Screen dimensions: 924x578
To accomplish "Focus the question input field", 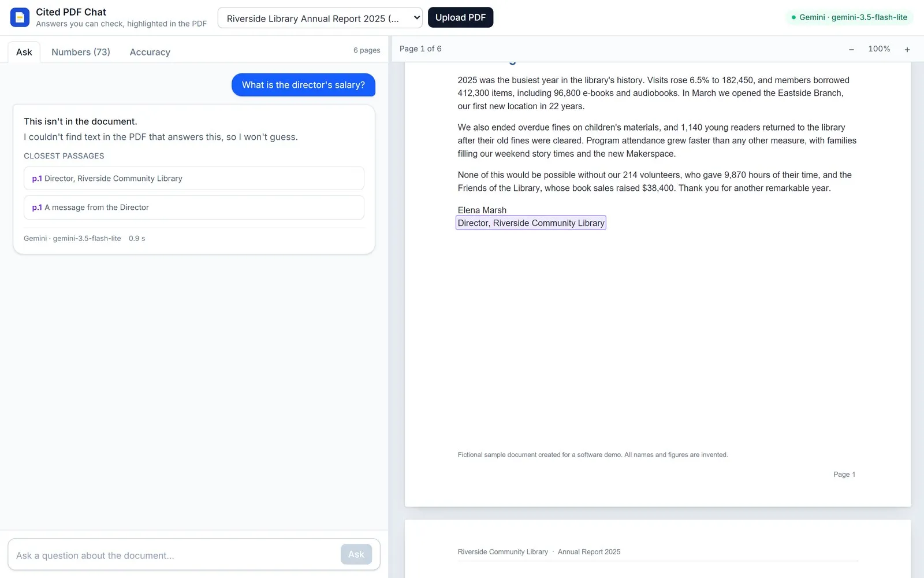I will point(175,555).
